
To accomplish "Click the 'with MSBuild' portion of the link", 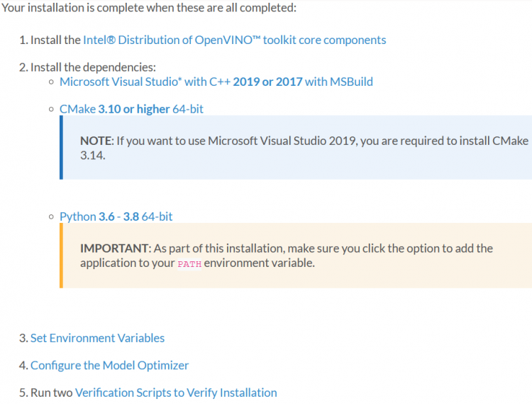I will (x=339, y=82).
